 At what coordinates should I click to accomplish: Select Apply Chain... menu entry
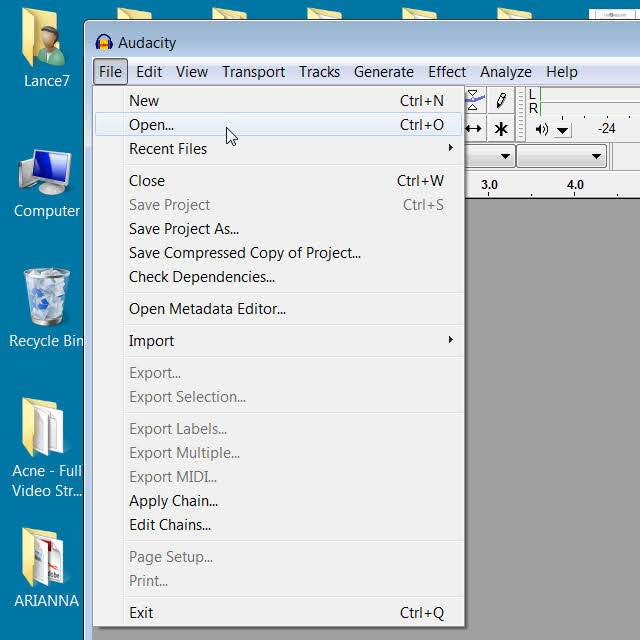coord(279,500)
